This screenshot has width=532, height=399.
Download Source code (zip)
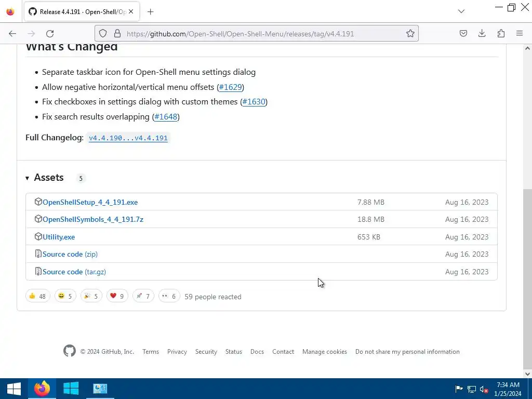point(70,254)
